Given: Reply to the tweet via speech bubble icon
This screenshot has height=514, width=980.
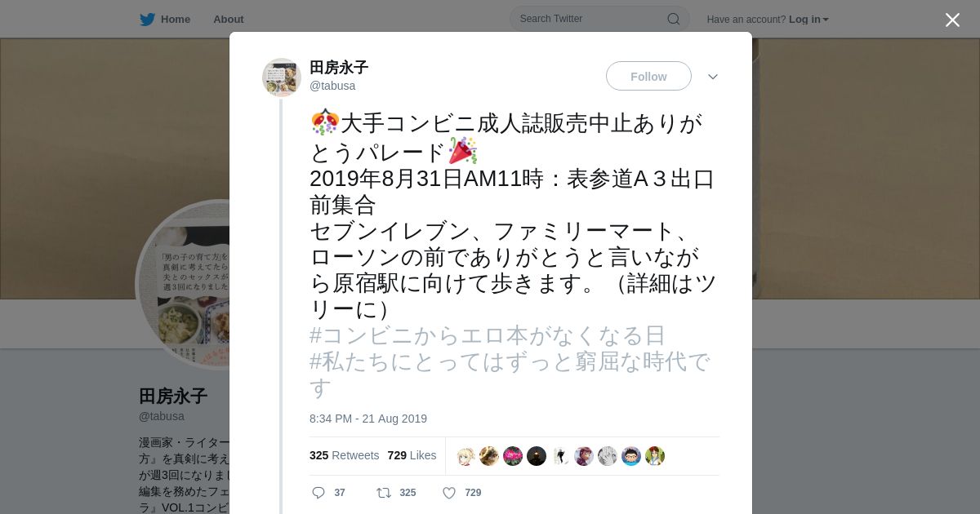Looking at the screenshot, I should (318, 493).
